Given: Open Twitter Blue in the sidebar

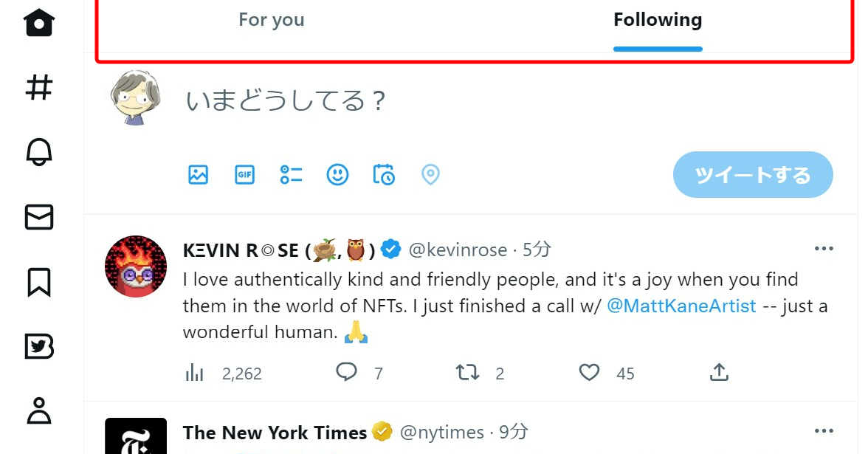Looking at the screenshot, I should tap(39, 346).
